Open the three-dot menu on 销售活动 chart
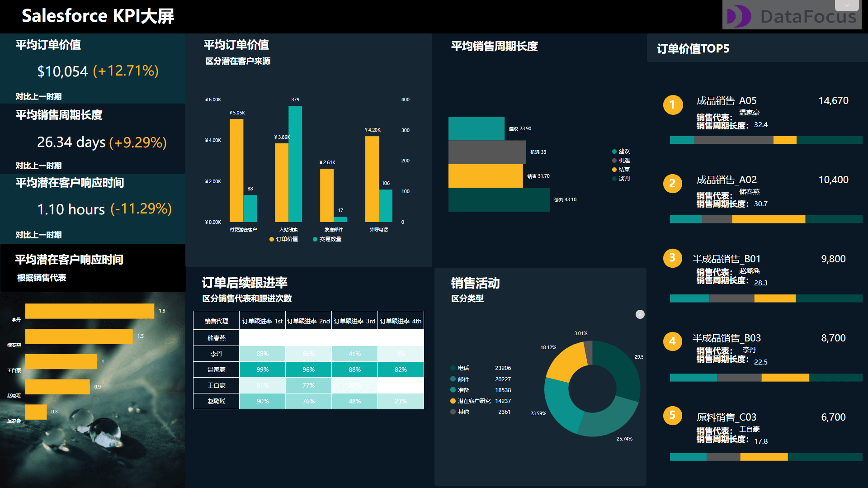 640,314
